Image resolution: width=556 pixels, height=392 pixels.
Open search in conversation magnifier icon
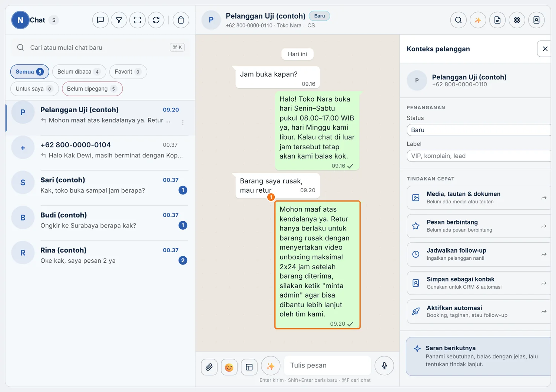click(x=459, y=20)
